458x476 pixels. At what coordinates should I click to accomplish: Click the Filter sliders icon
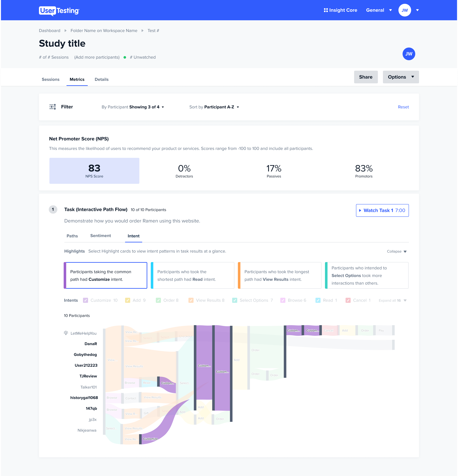click(53, 107)
